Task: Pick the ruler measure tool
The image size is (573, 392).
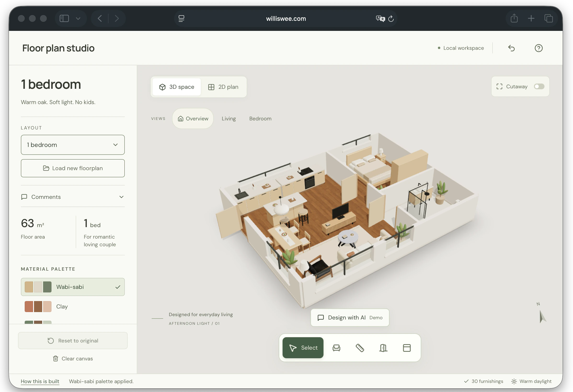Action: pos(360,348)
